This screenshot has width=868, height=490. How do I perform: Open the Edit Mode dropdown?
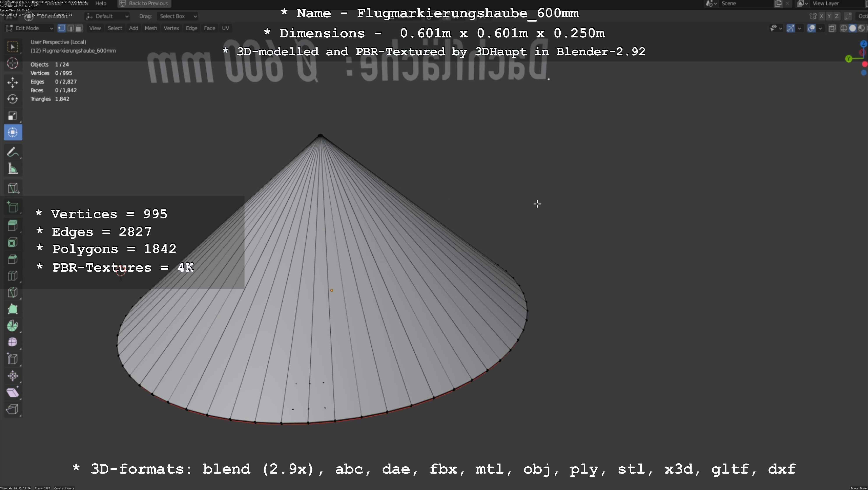[29, 28]
